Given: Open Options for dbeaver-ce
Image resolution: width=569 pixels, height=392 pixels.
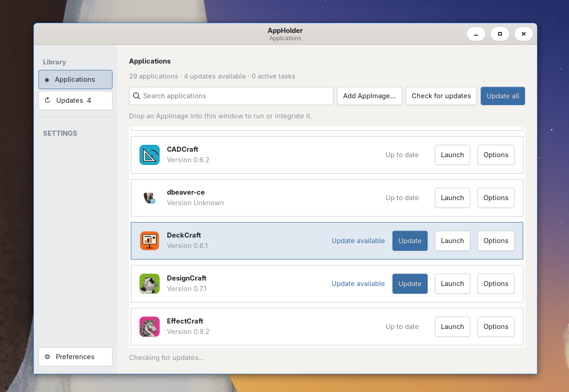Looking at the screenshot, I should click(x=496, y=198).
